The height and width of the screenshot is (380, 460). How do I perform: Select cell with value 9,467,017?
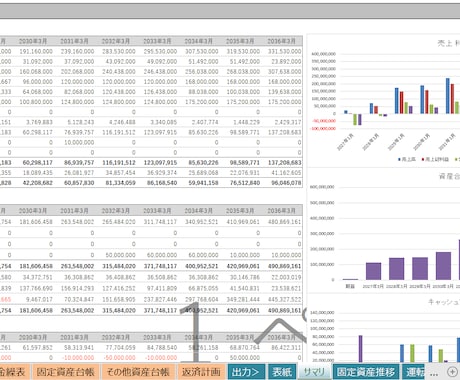coord(39,299)
